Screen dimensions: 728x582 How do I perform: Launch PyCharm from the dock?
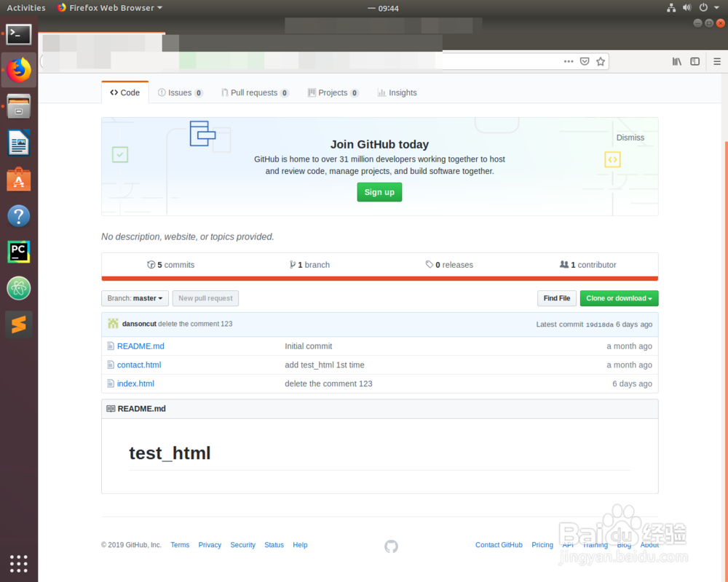pos(19,252)
